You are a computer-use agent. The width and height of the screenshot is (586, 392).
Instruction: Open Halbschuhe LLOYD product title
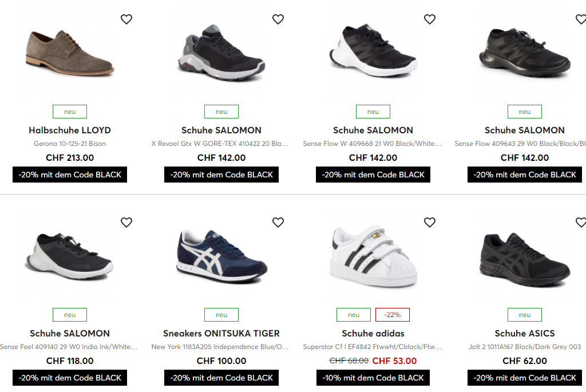pyautogui.click(x=70, y=130)
